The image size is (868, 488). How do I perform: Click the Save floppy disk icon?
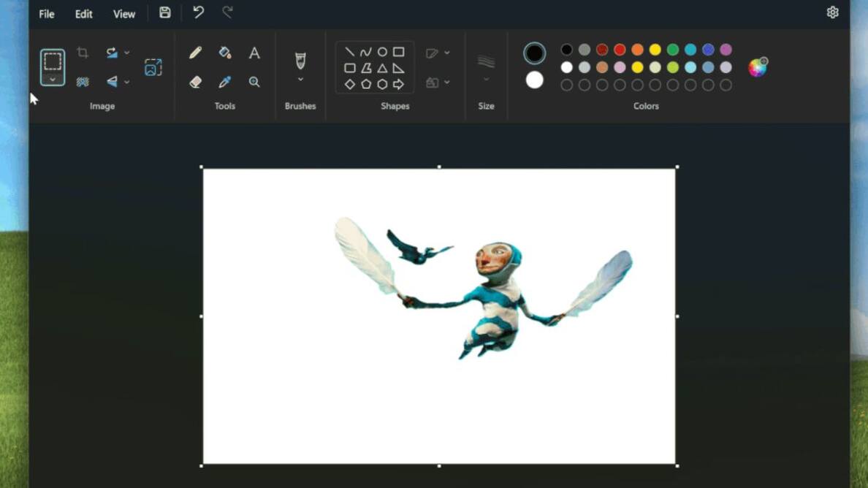pos(165,12)
